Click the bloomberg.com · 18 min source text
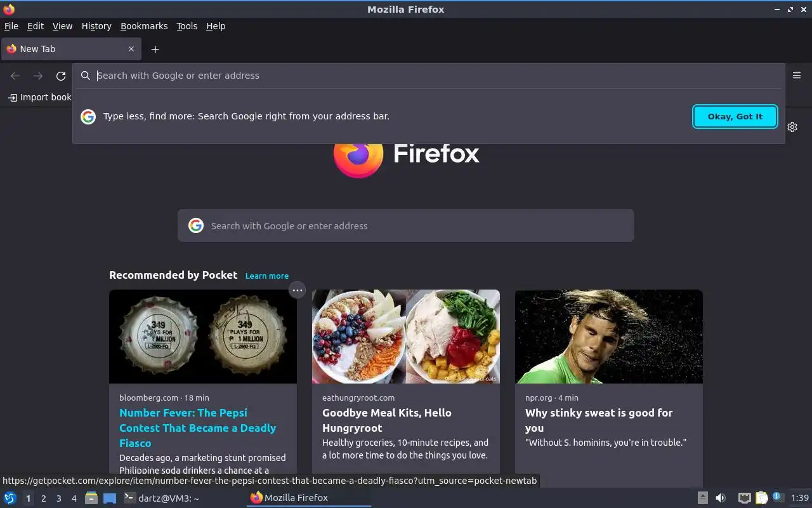812x508 pixels. click(164, 398)
